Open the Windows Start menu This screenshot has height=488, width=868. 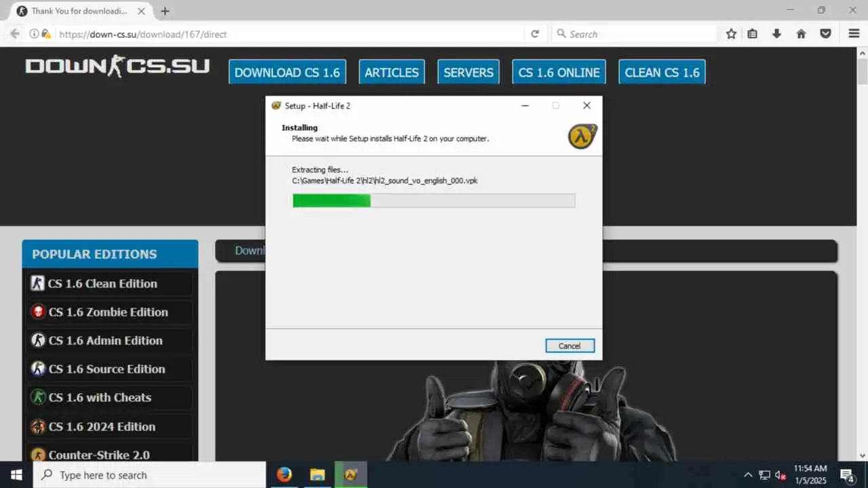(x=16, y=474)
